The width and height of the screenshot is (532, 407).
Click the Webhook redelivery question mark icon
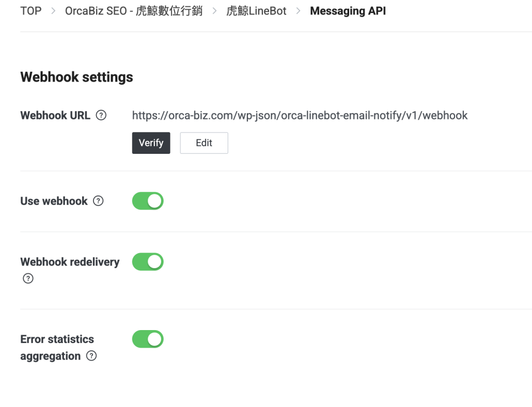pyautogui.click(x=28, y=279)
